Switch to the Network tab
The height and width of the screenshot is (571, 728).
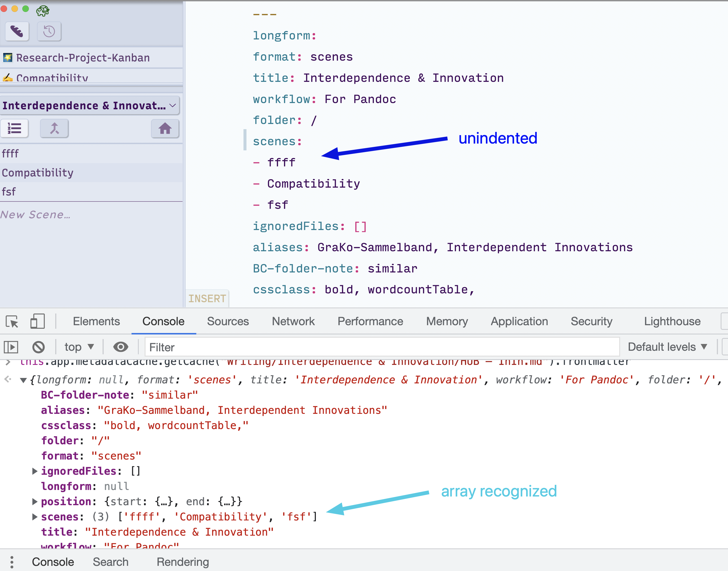click(x=293, y=321)
